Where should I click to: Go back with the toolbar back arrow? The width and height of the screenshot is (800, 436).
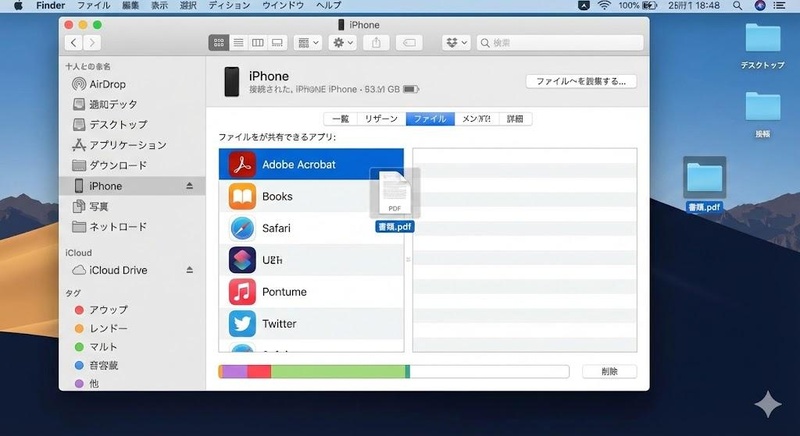(73, 43)
